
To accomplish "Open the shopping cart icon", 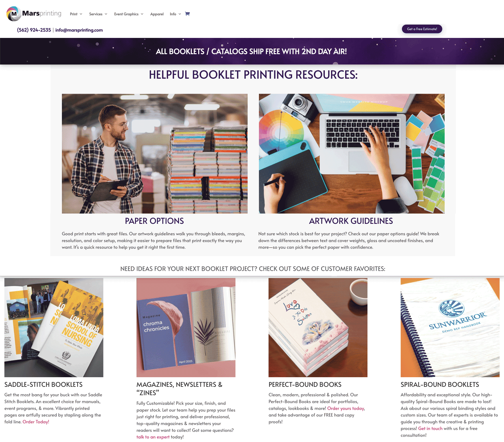I will 187,14.
